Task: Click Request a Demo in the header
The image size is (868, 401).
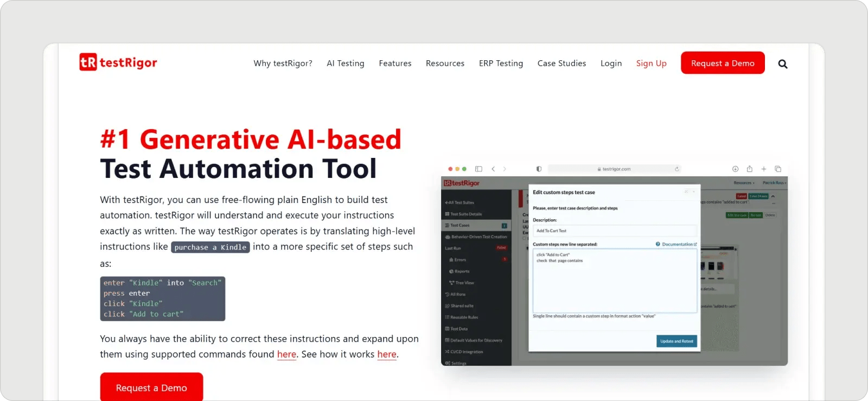Action: pyautogui.click(x=723, y=63)
